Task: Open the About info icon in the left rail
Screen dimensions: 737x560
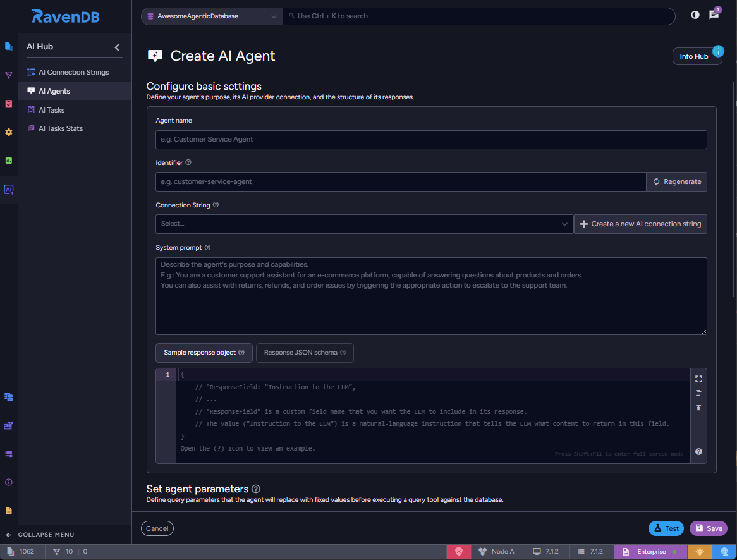Action: pos(8,482)
